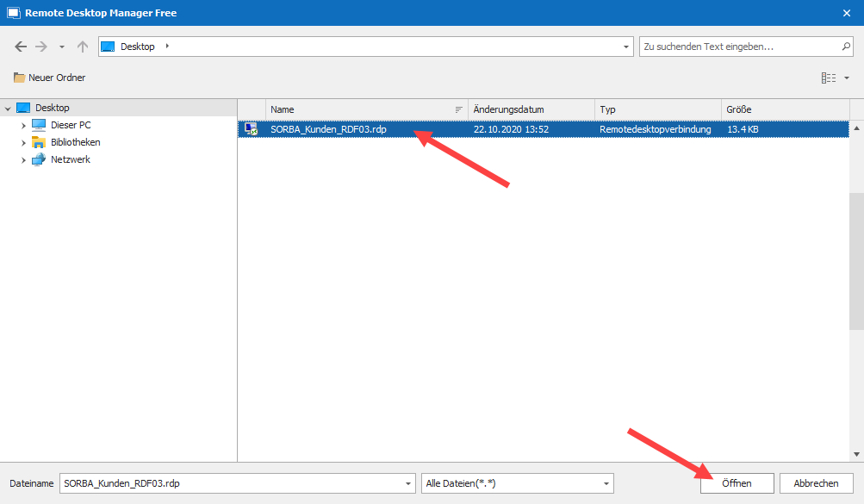
Task: Click the Öffnen button
Action: (x=737, y=483)
